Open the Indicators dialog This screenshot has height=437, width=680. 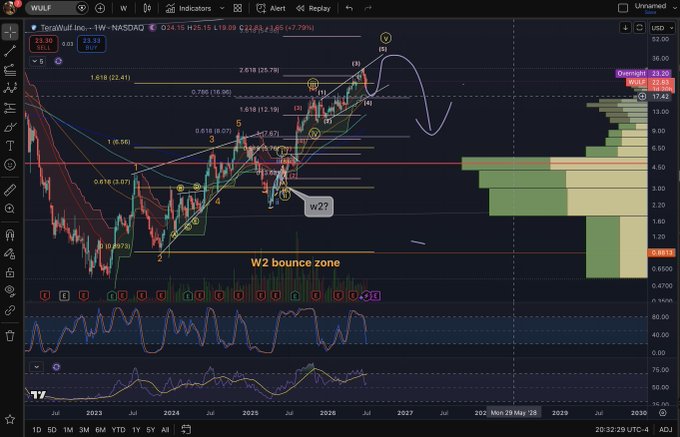coord(189,8)
